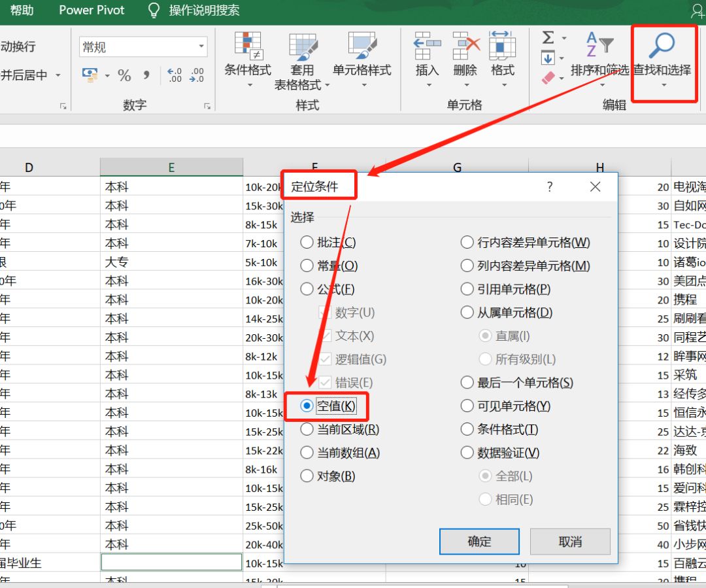706x588 pixels.
Task: Expand the Clear eraser dropdown arrow
Action: tap(562, 78)
